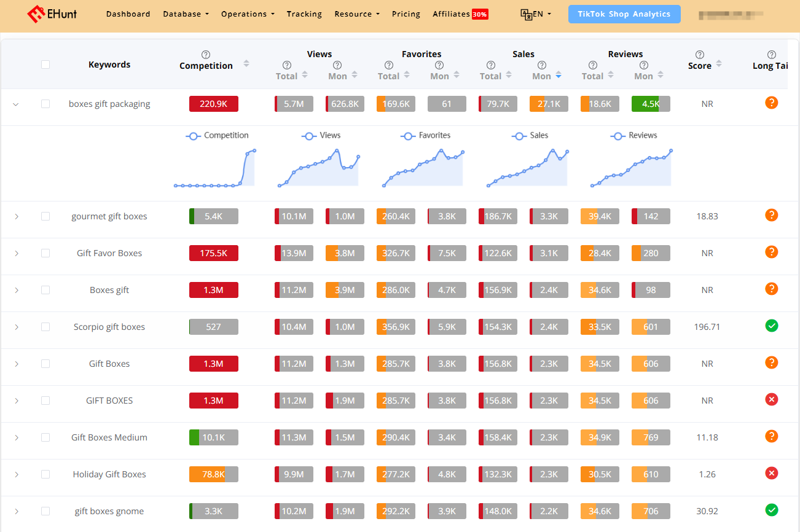Check the select-all checkbox in the table header
The width and height of the screenshot is (800, 532).
[45, 64]
